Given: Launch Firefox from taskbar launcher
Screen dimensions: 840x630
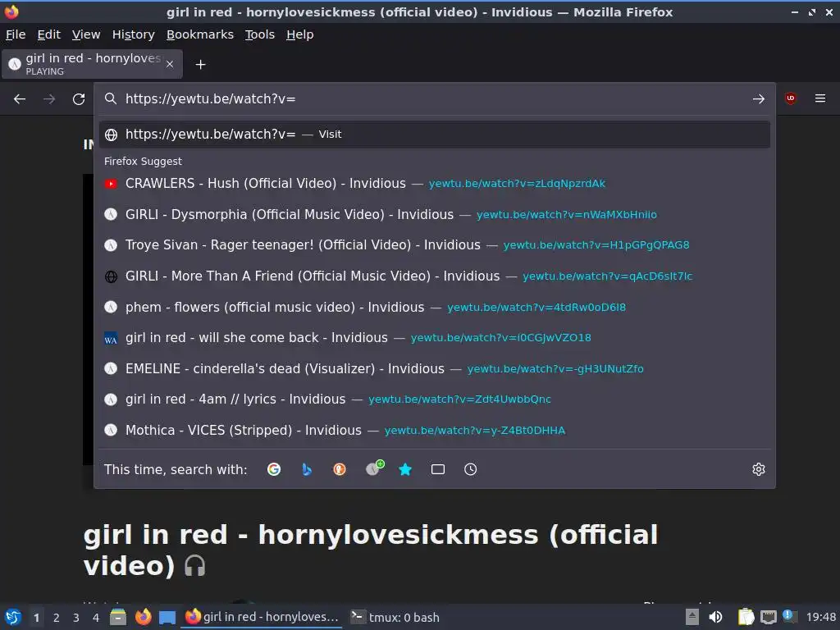Looking at the screenshot, I should point(143,617).
